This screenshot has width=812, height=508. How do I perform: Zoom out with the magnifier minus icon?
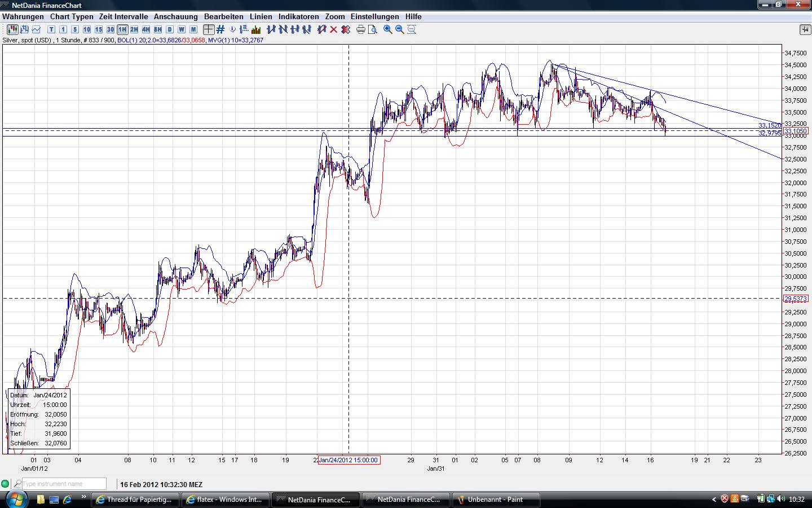(400, 29)
